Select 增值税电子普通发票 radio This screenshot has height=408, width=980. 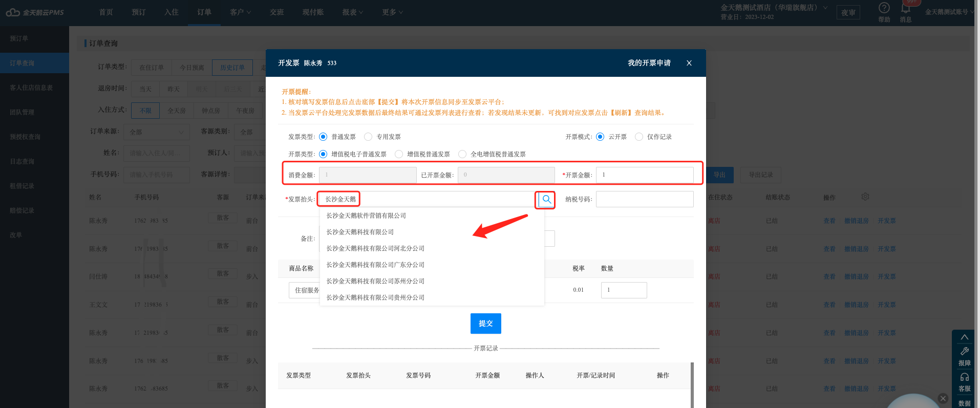[x=323, y=154]
